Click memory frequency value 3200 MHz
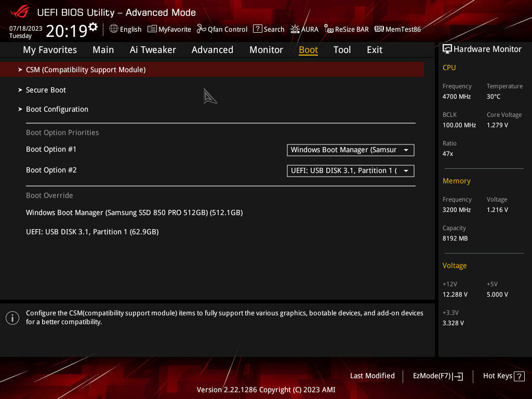This screenshot has height=399, width=532. (457, 210)
